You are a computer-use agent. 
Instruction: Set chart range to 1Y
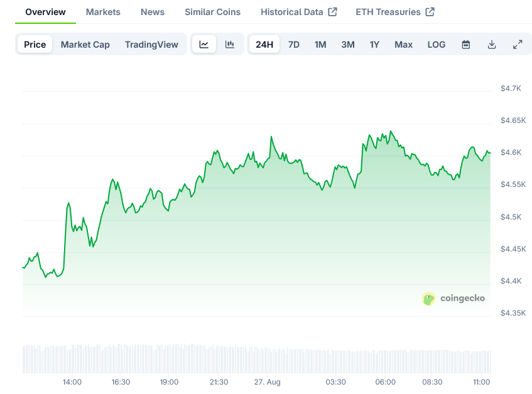374,45
